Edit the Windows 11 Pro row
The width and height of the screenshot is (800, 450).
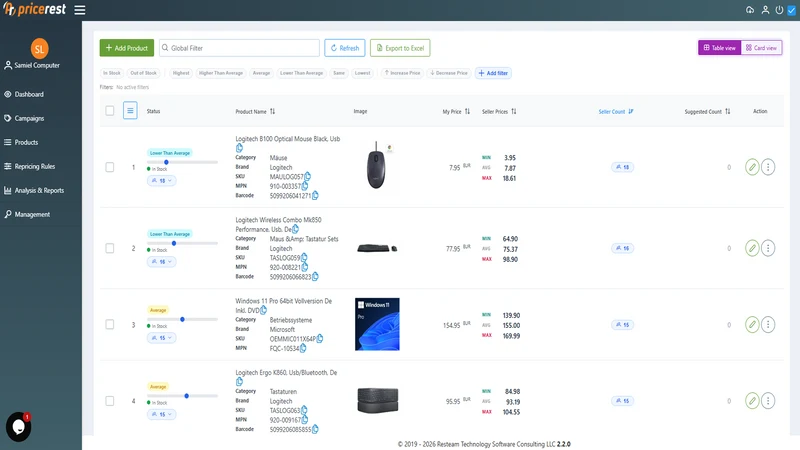[x=752, y=324]
